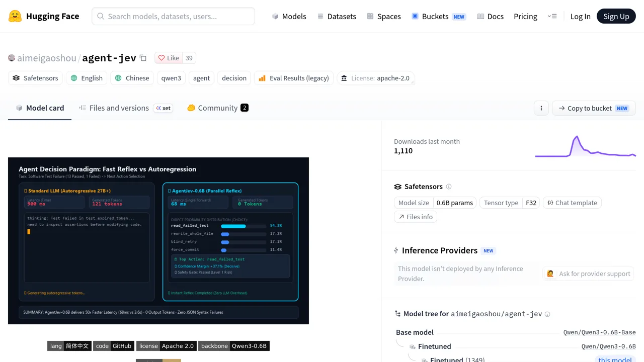Copy model name with clipboard icon
Image resolution: width=644 pixels, height=362 pixels.
pos(143,58)
